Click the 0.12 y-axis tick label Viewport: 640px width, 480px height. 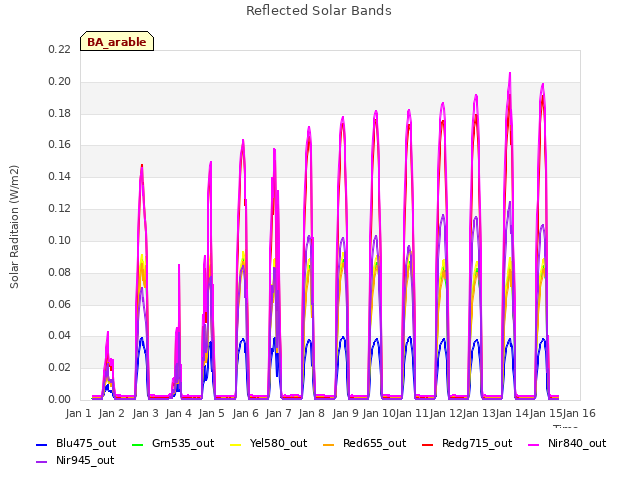click(60, 209)
